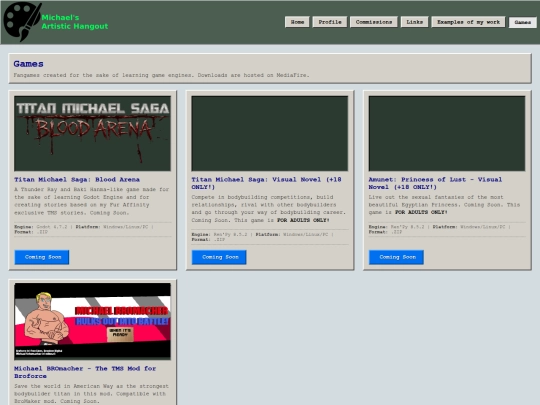Open the Visual Novel card blank thumbnail
Screen dimensions: 540x405
[x=270, y=134]
